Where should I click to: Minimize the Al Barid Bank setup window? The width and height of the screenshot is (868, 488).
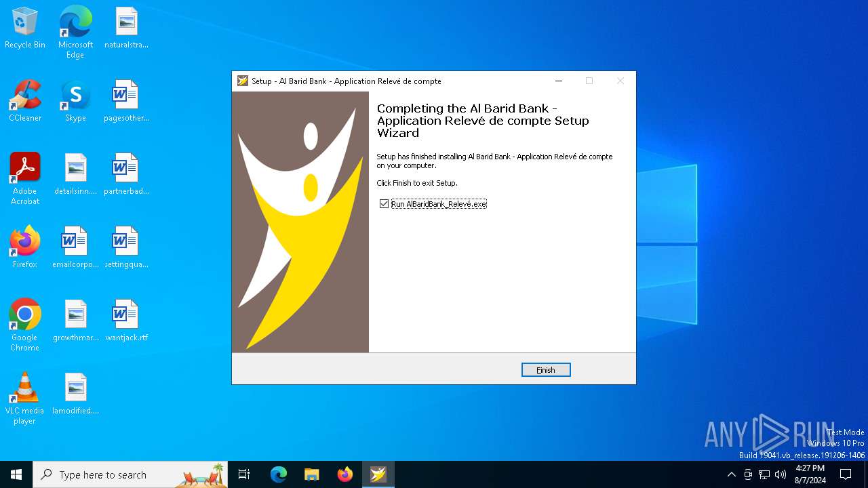(x=559, y=81)
